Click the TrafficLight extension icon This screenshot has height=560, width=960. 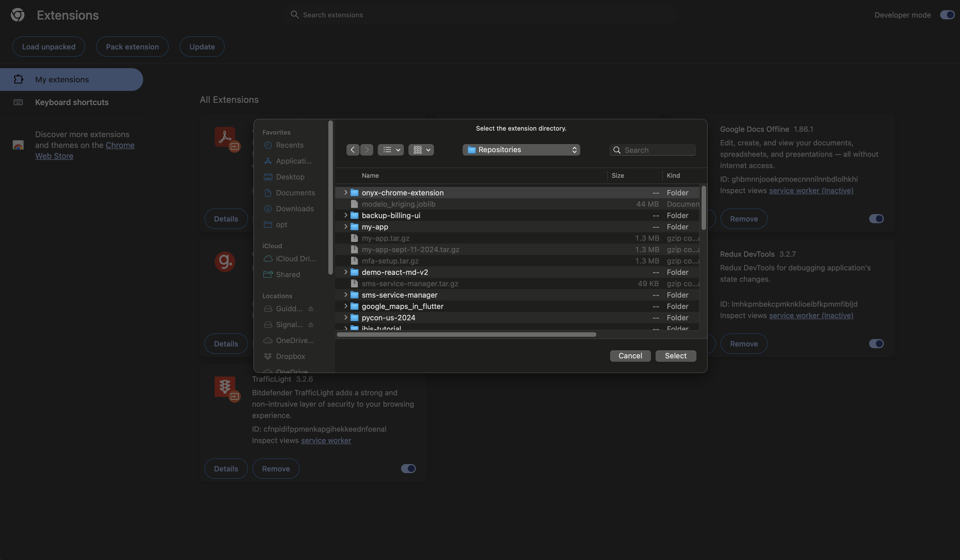(x=225, y=387)
